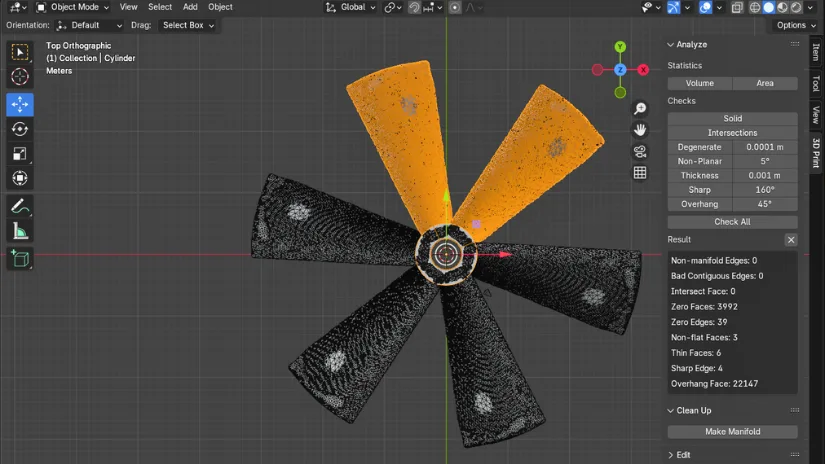Click the Volume statistics button

700,83
